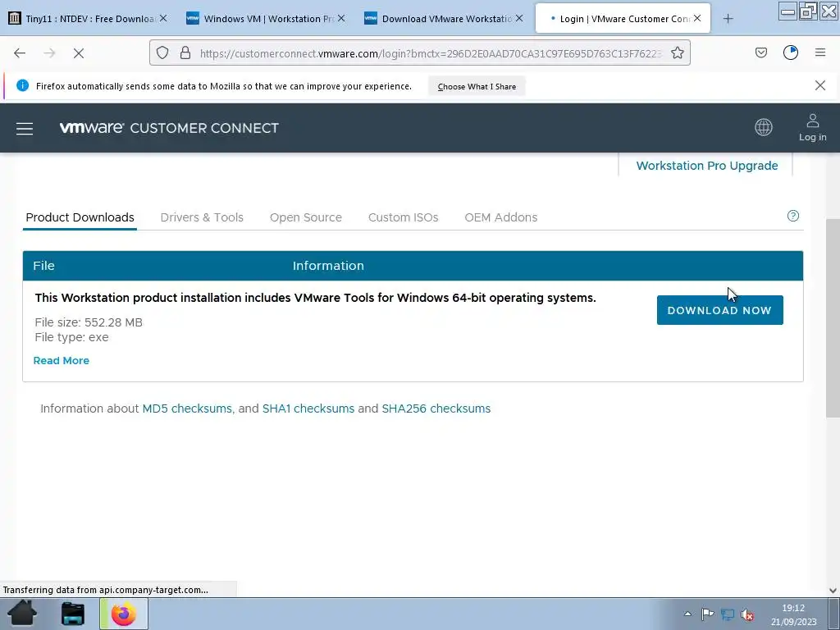Click the 'File' column header
This screenshot has width=840, height=630.
tap(44, 266)
